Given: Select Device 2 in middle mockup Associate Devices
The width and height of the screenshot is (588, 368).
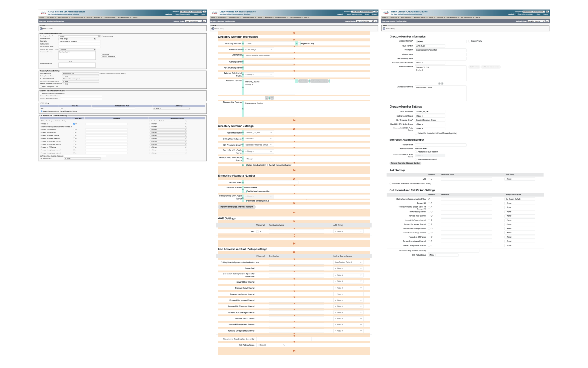Looking at the screenshot, I should pyautogui.click(x=249, y=85).
